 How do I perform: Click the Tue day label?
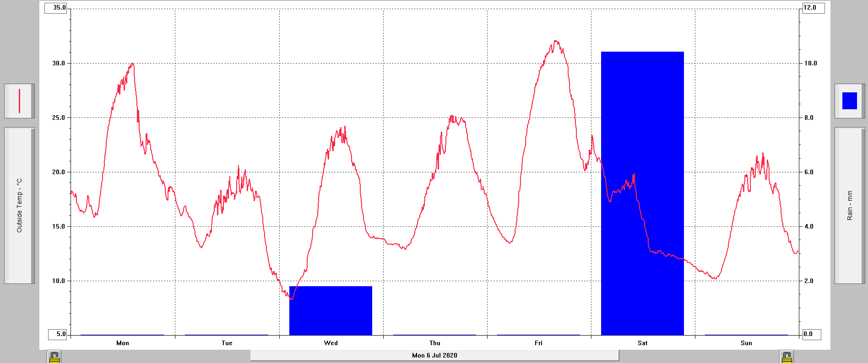227,343
